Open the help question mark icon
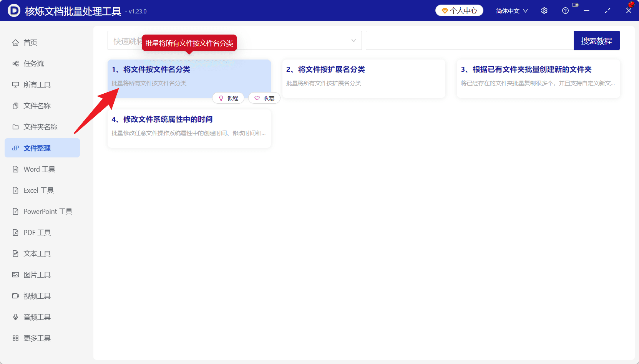 click(565, 11)
